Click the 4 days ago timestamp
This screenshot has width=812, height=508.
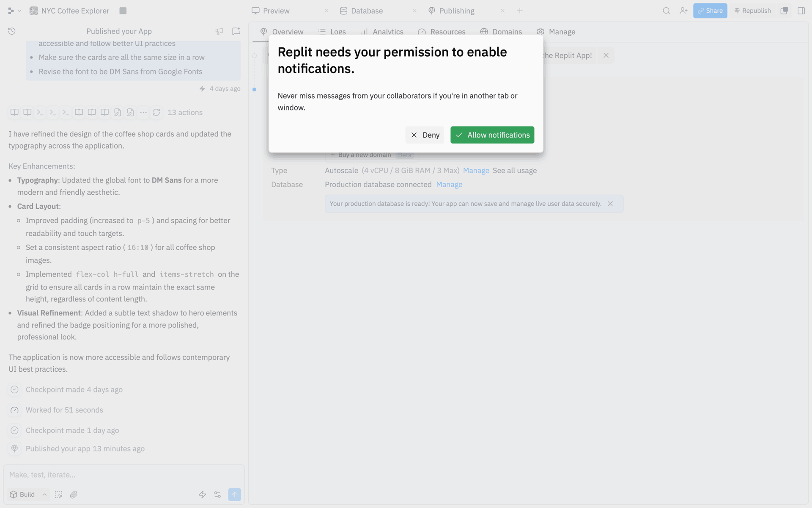click(x=225, y=88)
